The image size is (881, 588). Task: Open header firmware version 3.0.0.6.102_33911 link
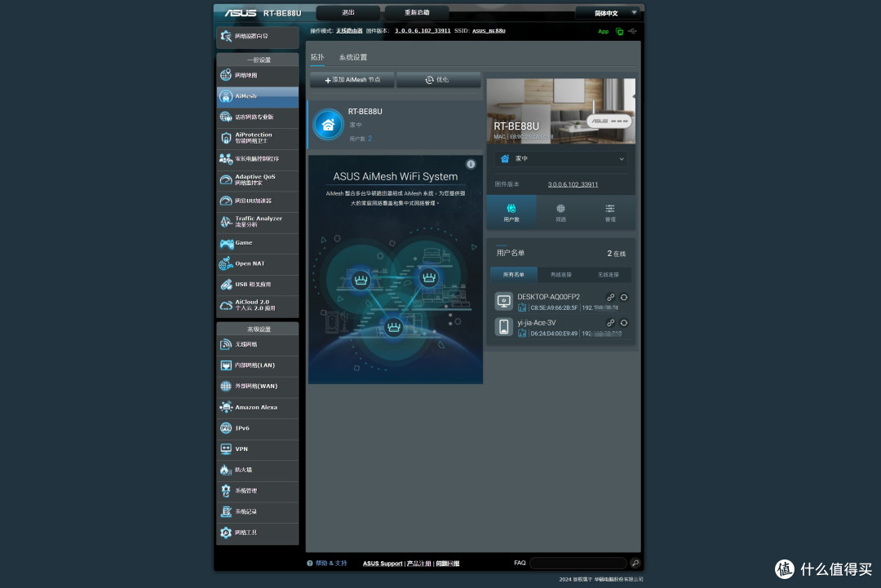click(423, 31)
